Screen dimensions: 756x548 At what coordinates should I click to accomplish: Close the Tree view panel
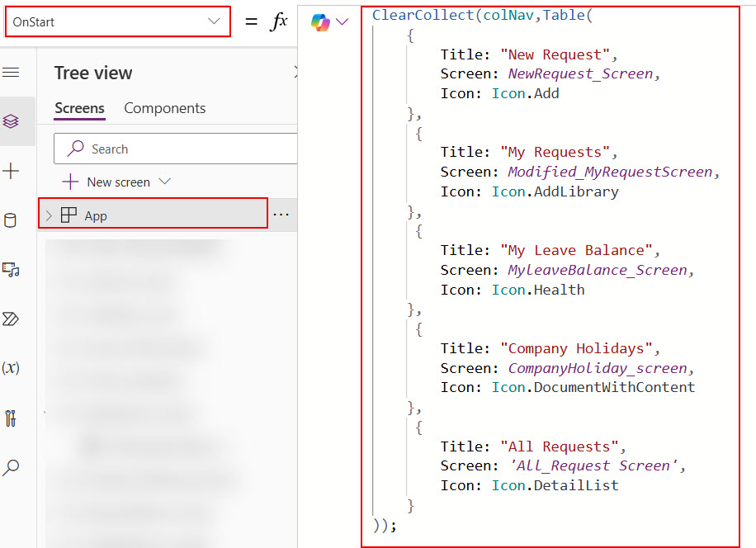[x=295, y=73]
